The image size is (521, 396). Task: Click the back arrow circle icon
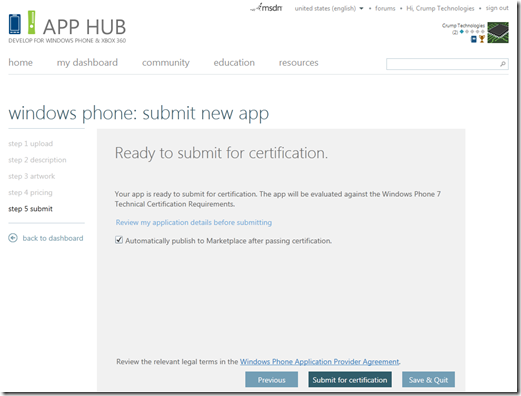(x=13, y=238)
